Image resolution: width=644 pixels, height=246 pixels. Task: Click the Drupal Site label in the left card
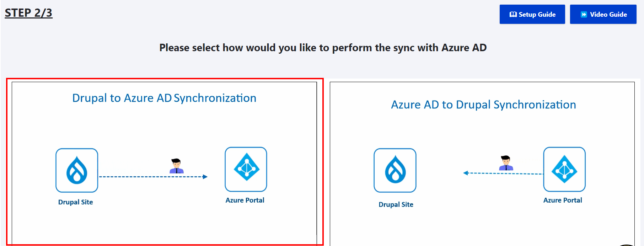(x=75, y=202)
